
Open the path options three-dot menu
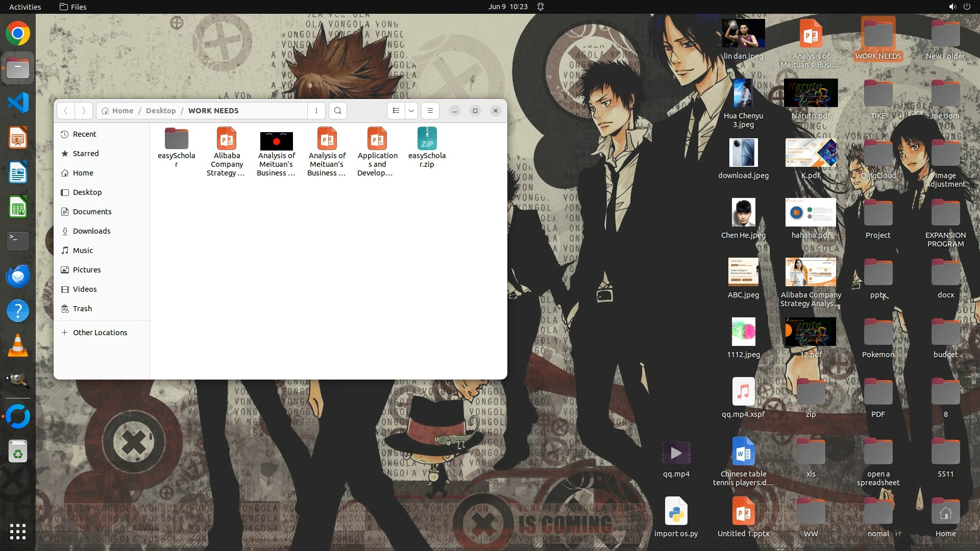click(x=316, y=111)
